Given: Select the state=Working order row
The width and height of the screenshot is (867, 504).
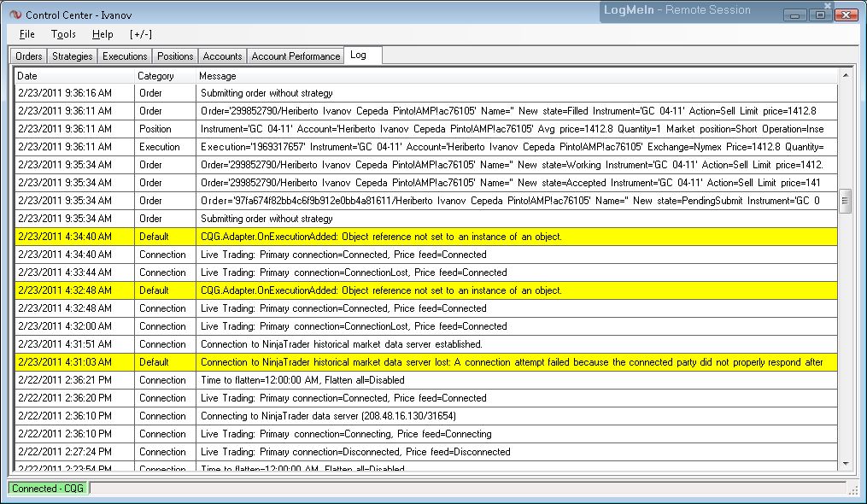Looking at the screenshot, I should point(425,165).
